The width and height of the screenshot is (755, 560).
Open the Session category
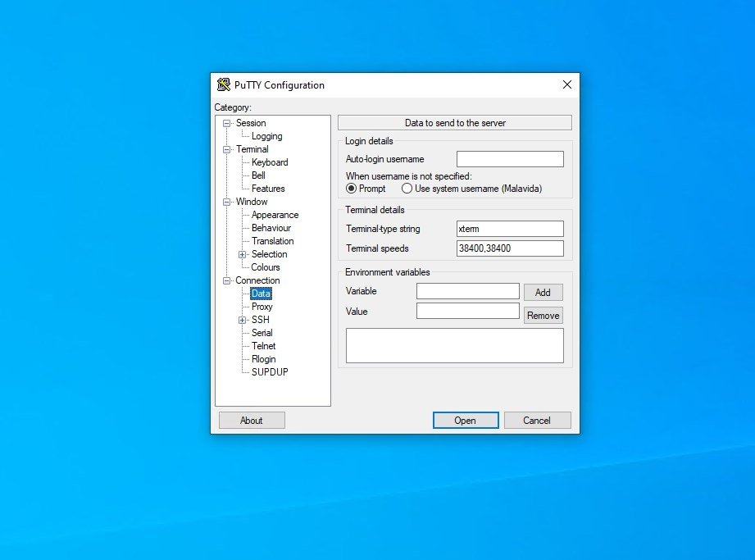(x=251, y=123)
